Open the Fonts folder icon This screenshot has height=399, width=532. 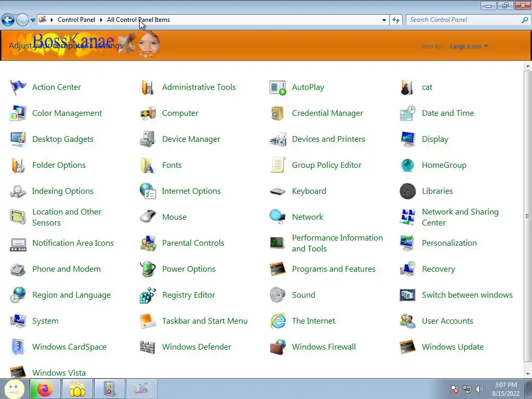(148, 165)
